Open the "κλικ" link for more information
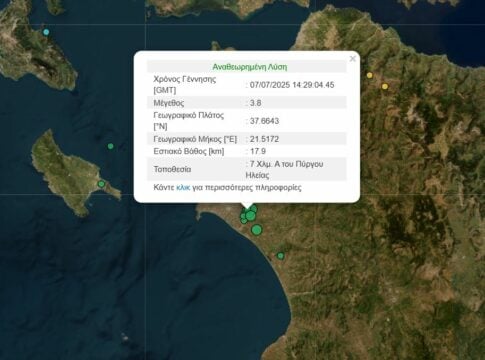Screen dimensions: 485x360 tap(183, 187)
